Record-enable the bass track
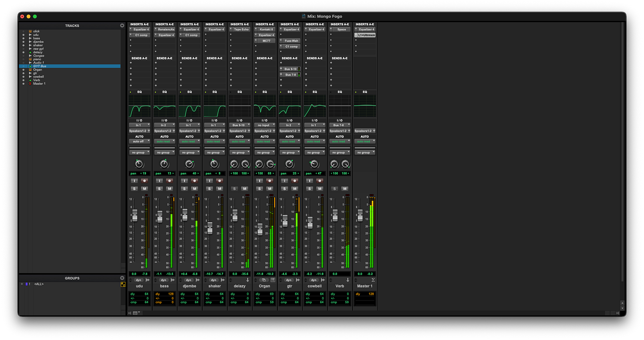 pyautogui.click(x=169, y=181)
